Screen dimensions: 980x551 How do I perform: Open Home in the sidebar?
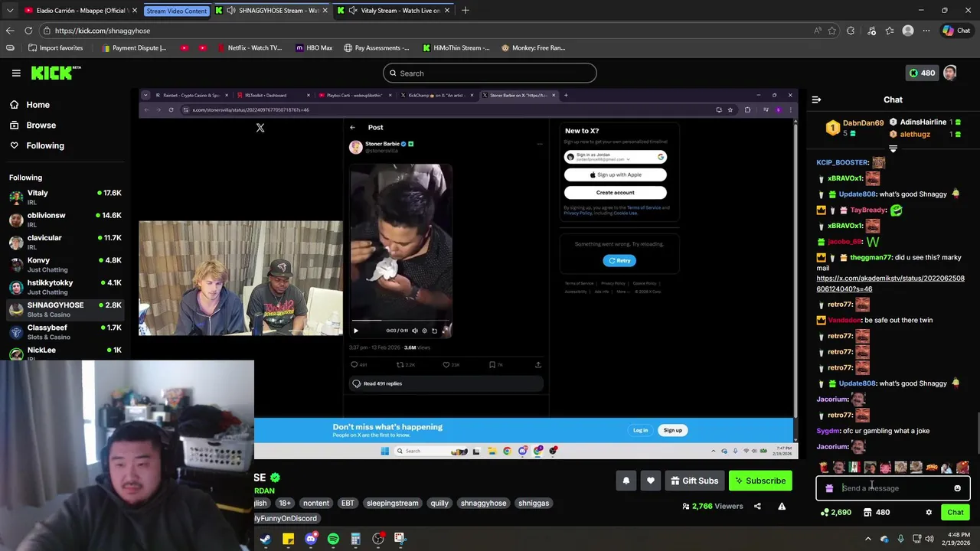click(x=38, y=105)
